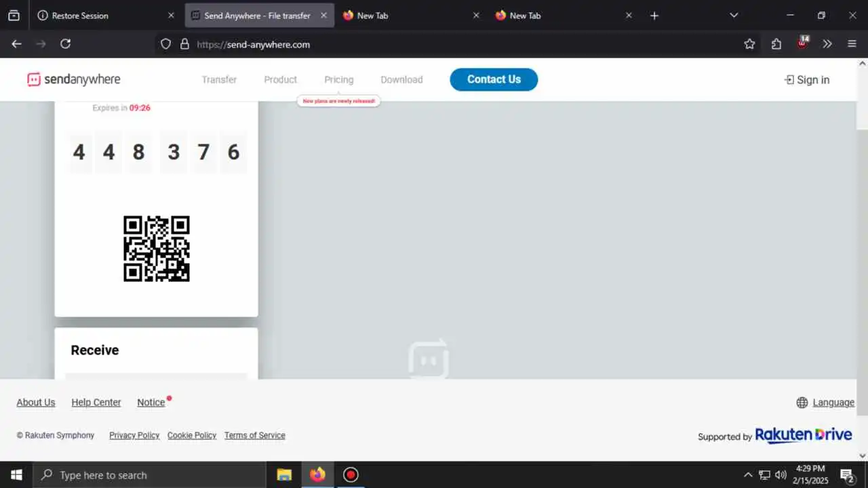
Task: Close the Send Anywhere tab
Action: click(323, 16)
